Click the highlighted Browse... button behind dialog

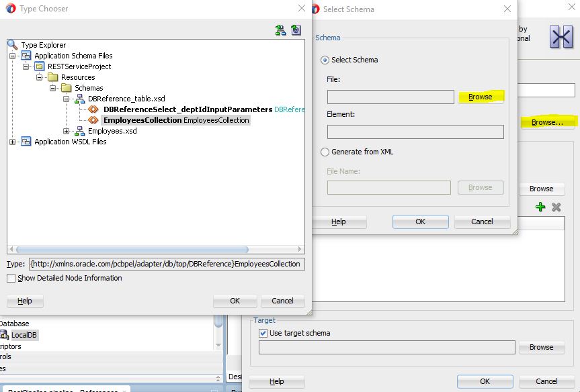548,122
